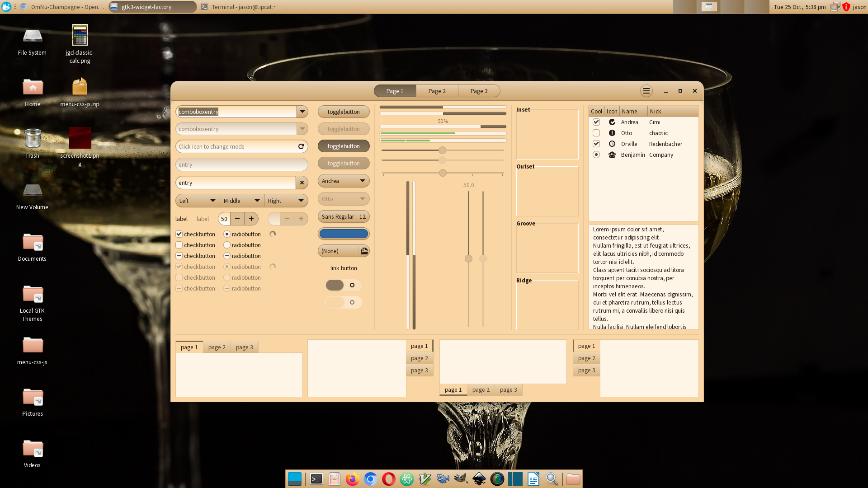Switch to Page 3 in header
The height and width of the screenshot is (488, 868).
(479, 91)
